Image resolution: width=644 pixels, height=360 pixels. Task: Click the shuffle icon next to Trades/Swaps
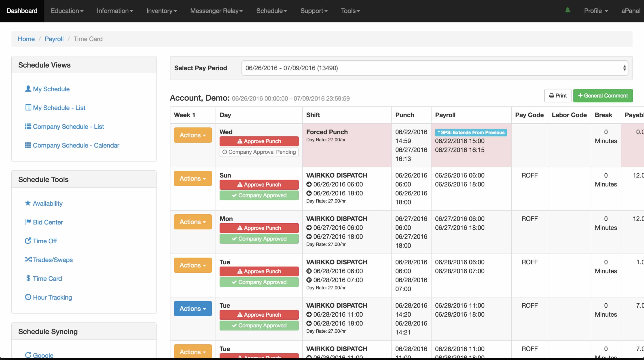click(x=28, y=259)
